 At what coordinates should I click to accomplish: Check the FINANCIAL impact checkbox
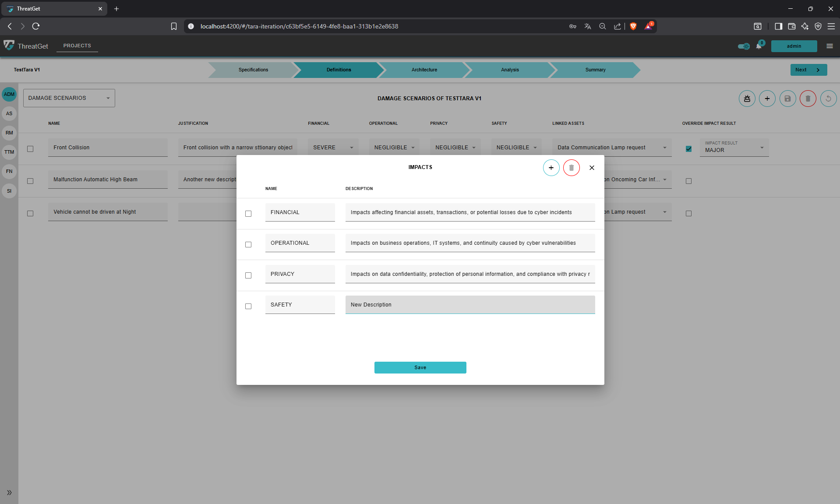pos(248,214)
